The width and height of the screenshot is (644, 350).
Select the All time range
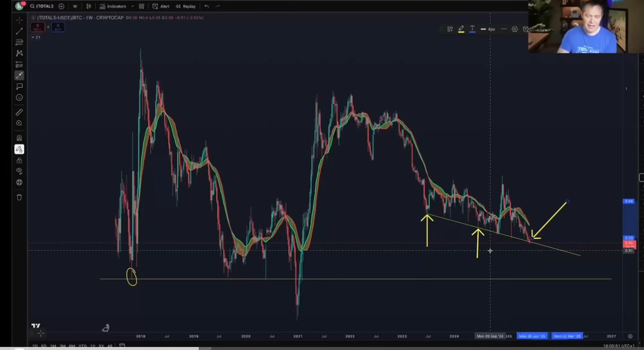110,346
